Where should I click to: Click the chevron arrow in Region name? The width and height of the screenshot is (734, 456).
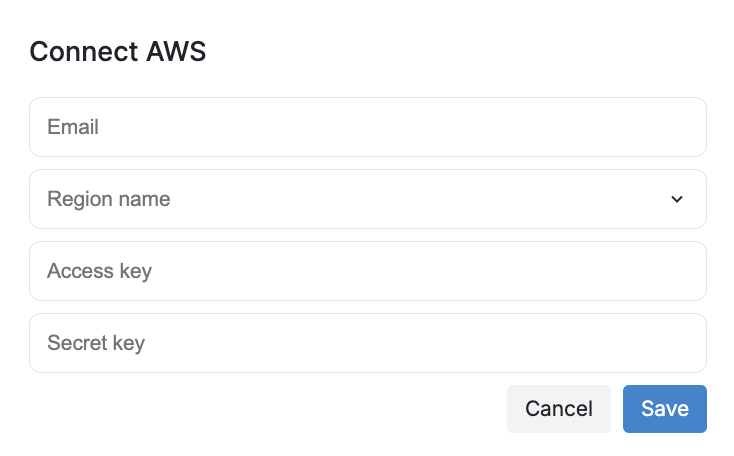[x=677, y=199]
